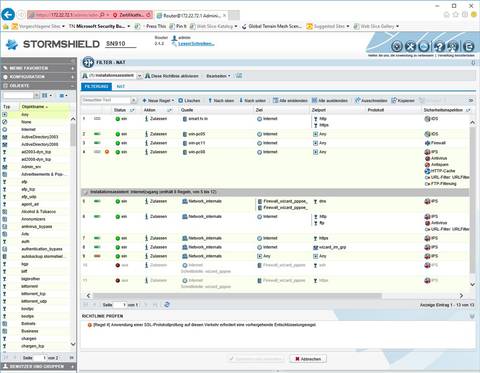Viewport: 480px width, 373px height.
Task: Move rule down with Nach unten
Action: (253, 100)
